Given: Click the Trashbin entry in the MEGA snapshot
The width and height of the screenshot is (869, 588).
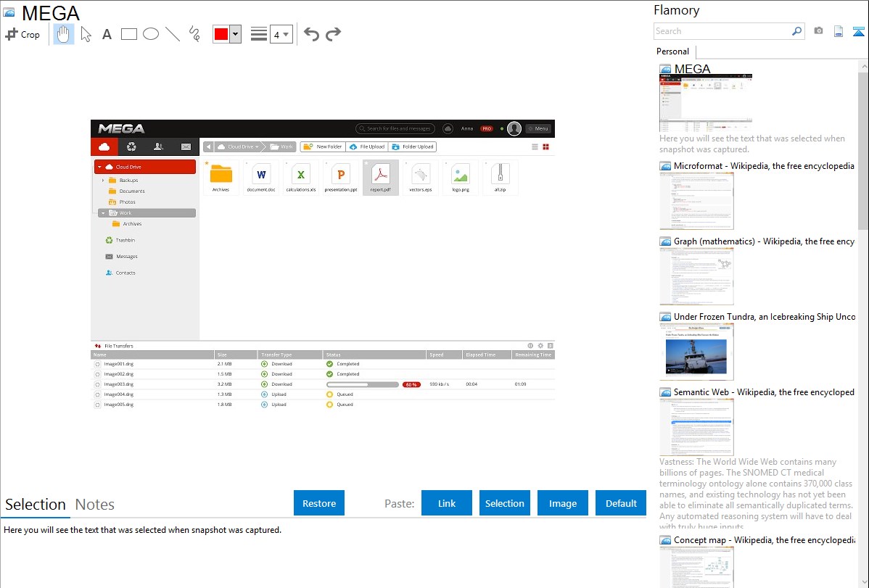Looking at the screenshot, I should point(120,240).
